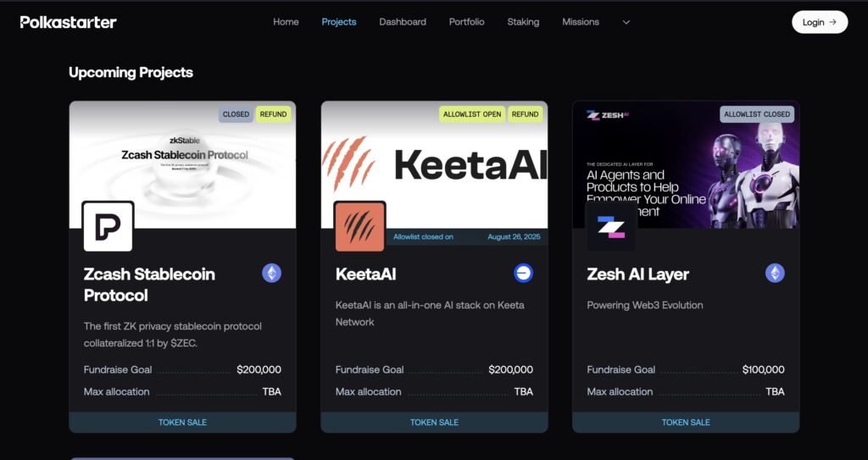
Task: Click the Login button
Action: [820, 22]
